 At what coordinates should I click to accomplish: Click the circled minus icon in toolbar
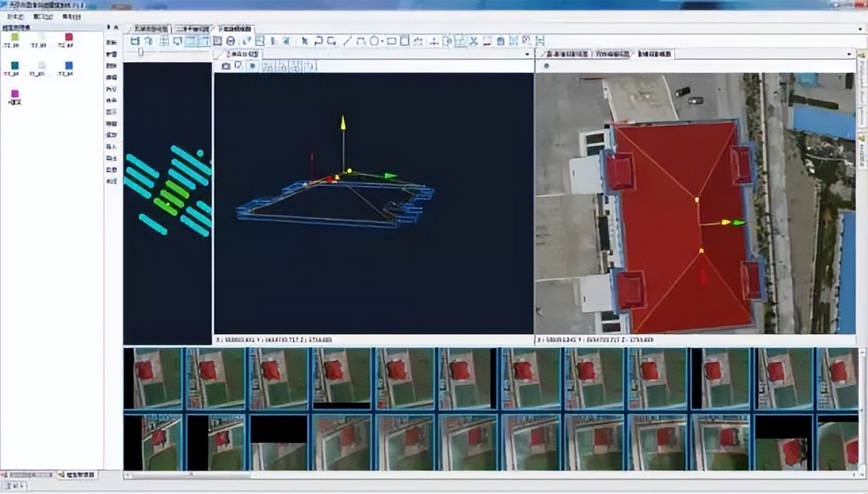[231, 41]
